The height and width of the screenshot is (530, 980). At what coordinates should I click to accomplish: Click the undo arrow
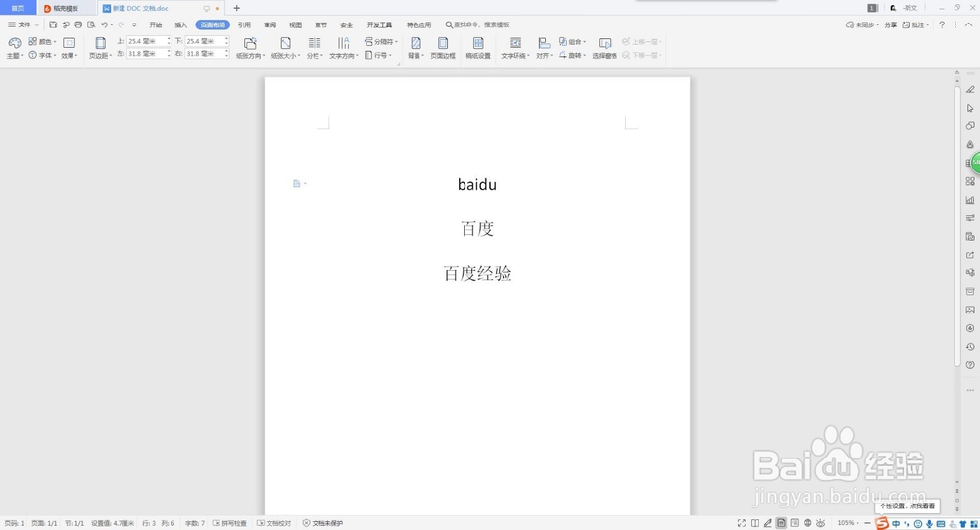[105, 24]
